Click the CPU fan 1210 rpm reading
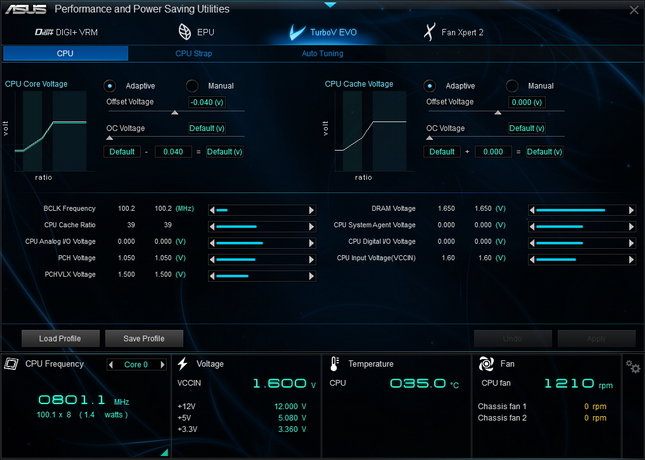The image size is (645, 460). [x=578, y=384]
